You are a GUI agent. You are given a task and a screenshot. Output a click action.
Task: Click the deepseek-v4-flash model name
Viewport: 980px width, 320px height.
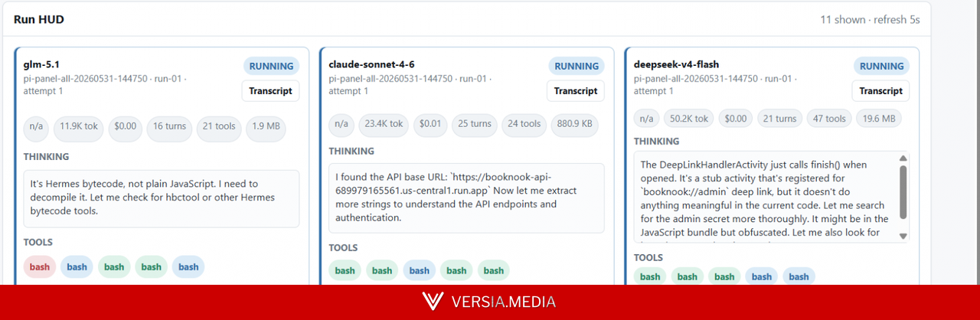(676, 64)
